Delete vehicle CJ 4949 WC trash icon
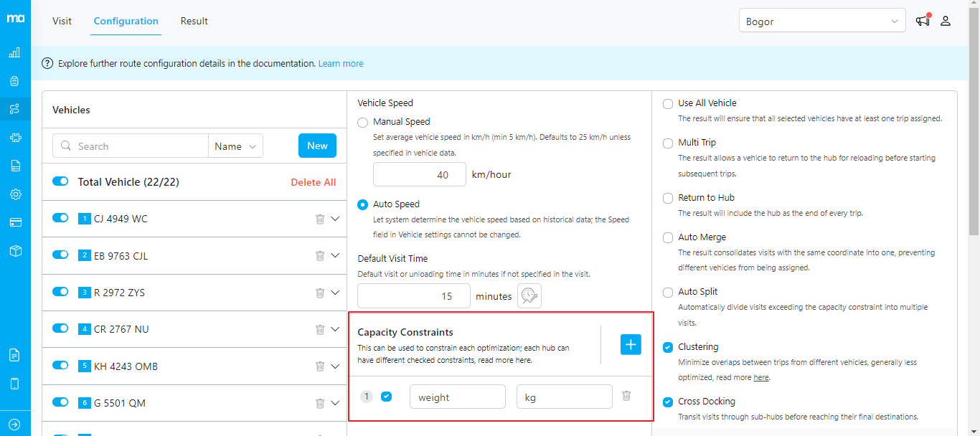The image size is (980, 436). pyautogui.click(x=320, y=219)
